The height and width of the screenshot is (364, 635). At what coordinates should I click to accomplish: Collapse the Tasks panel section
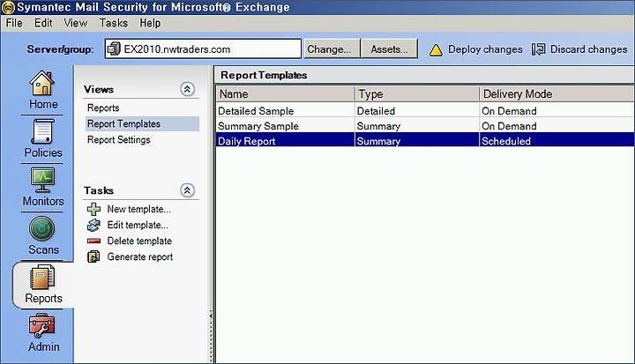coord(187,190)
